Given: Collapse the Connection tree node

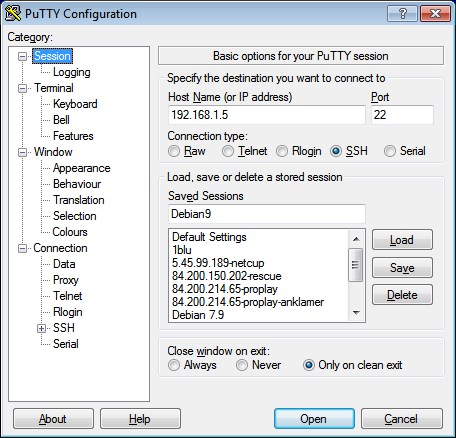Looking at the screenshot, I should point(22,248).
